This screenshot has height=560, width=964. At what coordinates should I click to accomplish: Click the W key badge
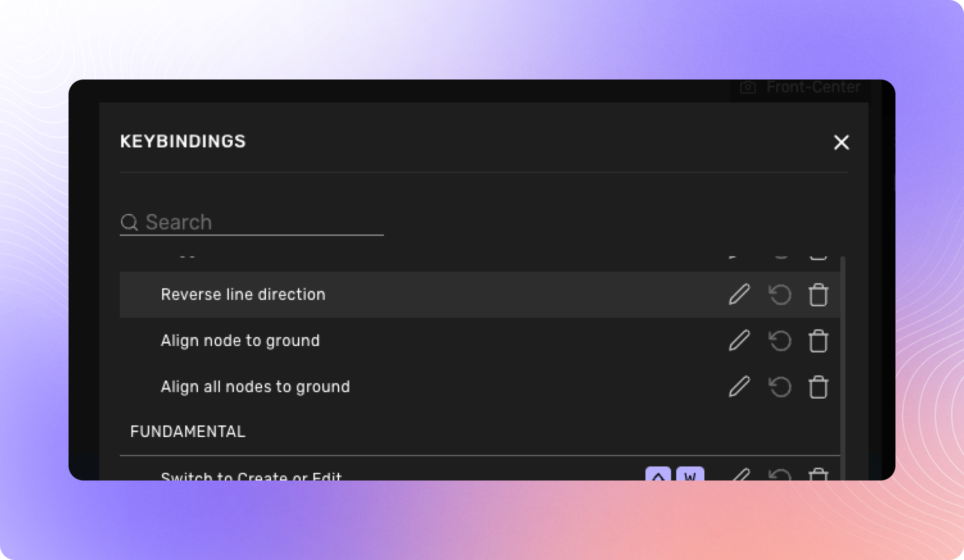[x=690, y=474]
